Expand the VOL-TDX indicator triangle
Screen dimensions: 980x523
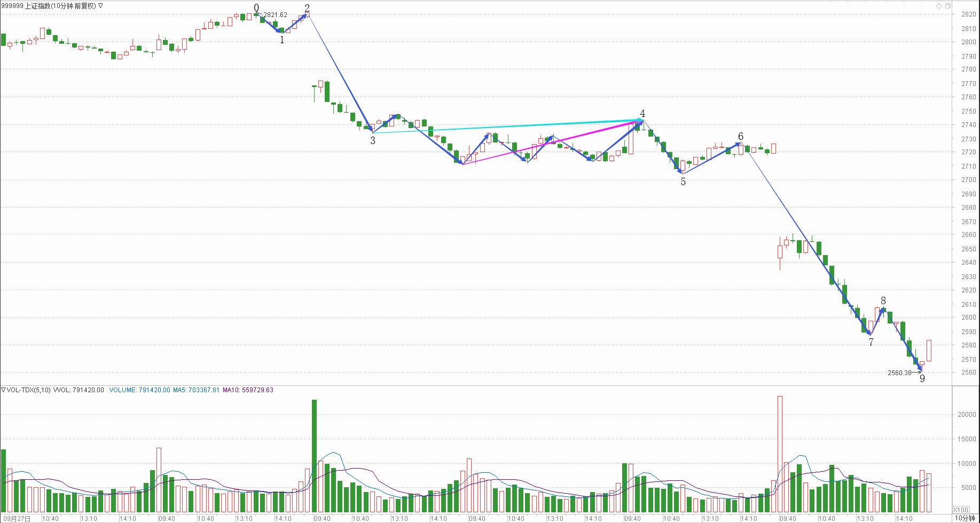pyautogui.click(x=3, y=390)
